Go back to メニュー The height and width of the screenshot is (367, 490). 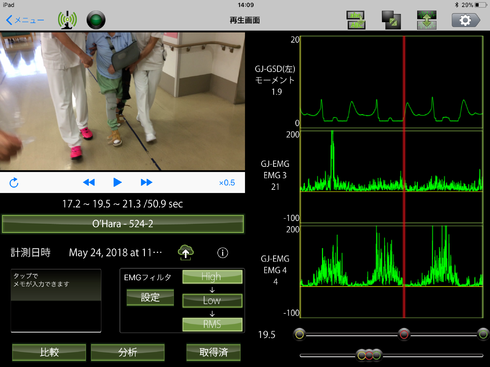pos(25,20)
